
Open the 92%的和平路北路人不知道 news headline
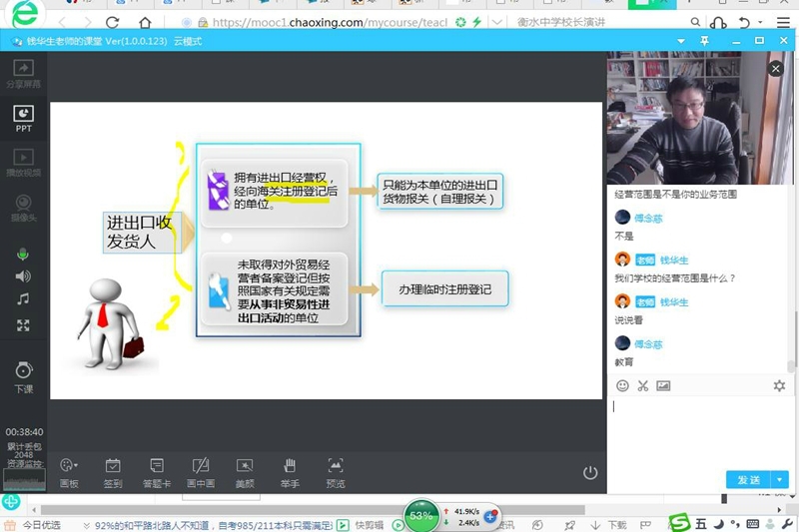click(213, 525)
